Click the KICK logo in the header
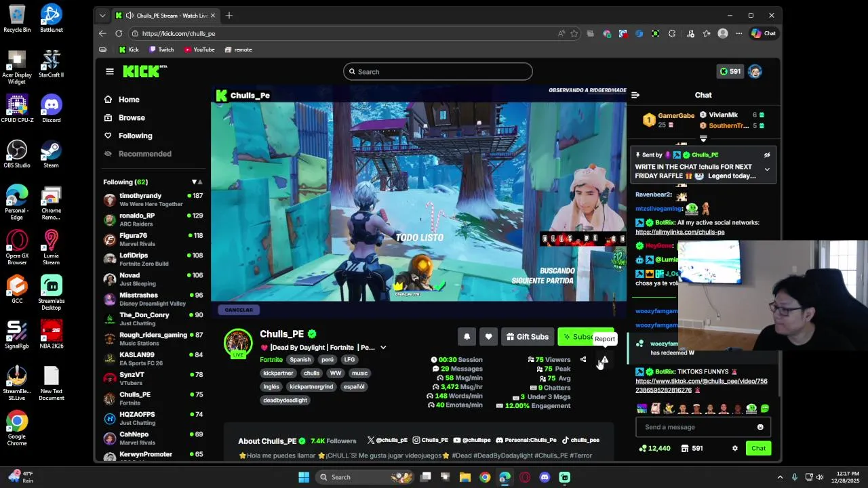This screenshot has width=868, height=488. point(144,71)
